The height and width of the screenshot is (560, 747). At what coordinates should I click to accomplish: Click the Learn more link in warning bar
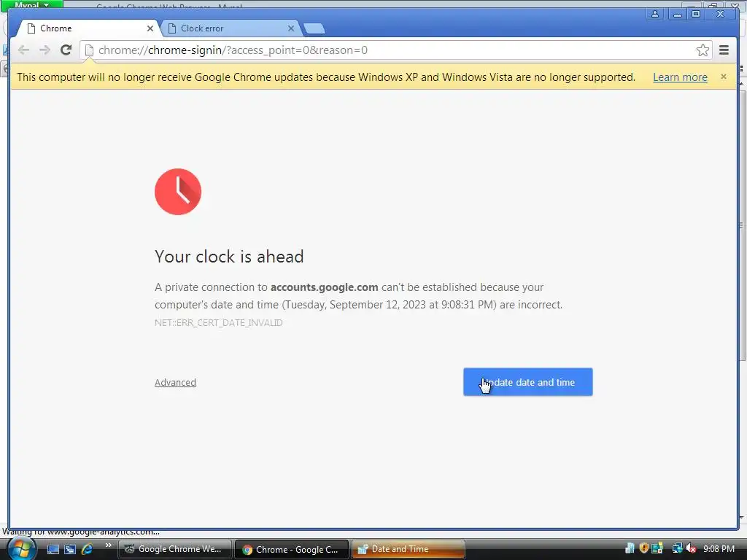click(x=680, y=77)
